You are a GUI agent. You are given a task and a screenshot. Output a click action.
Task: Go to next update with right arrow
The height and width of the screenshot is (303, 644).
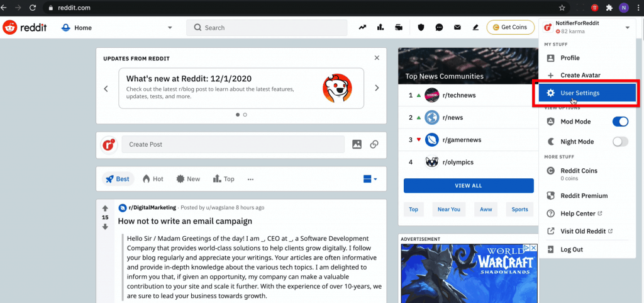377,88
